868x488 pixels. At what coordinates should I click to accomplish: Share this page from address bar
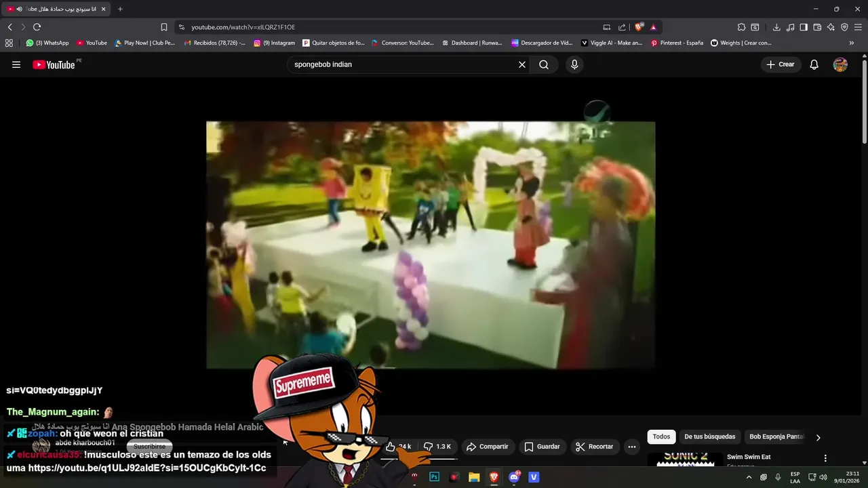tap(622, 27)
